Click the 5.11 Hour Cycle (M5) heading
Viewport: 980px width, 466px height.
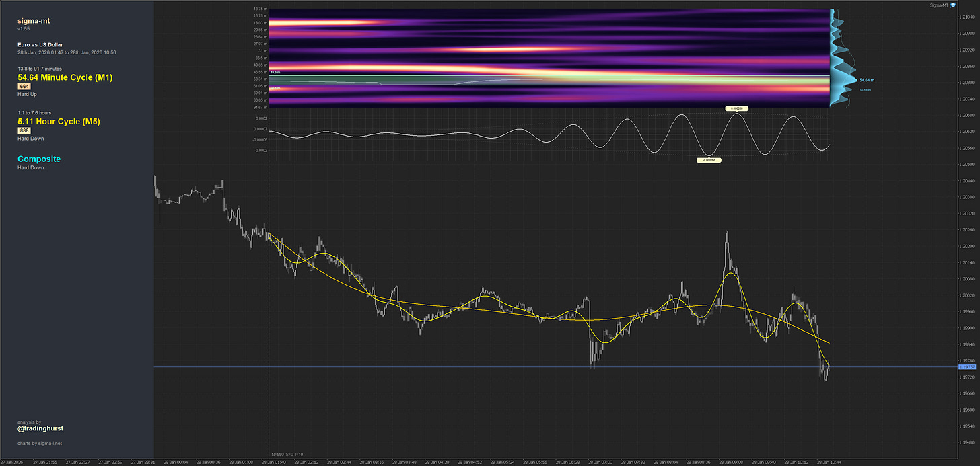click(59, 122)
